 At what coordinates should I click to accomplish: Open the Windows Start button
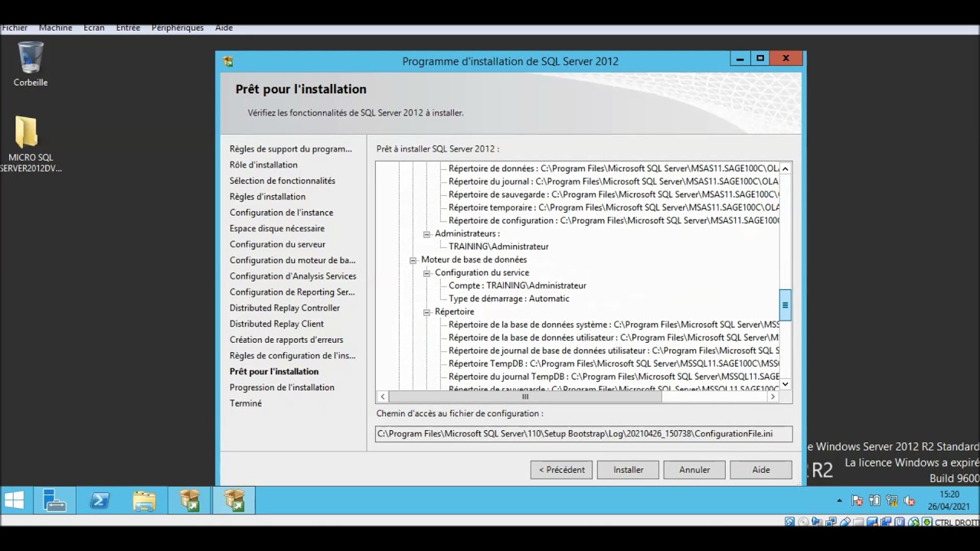(x=14, y=500)
